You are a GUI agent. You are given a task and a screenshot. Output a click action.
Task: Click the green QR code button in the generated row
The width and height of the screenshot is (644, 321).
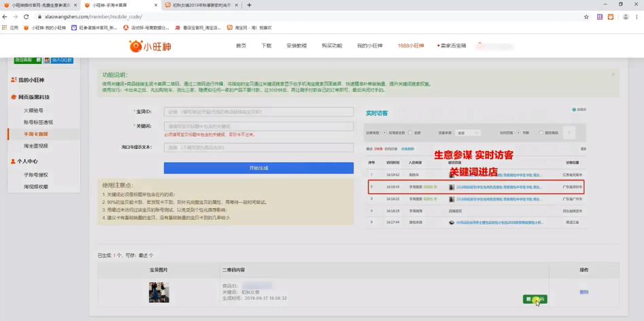pyautogui.click(x=535, y=299)
